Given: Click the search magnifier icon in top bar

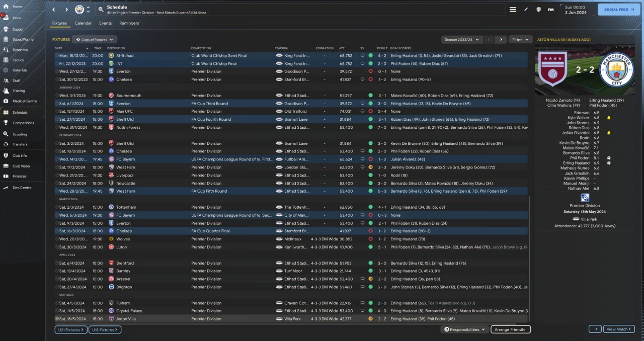Looking at the screenshot, I should [x=101, y=10].
